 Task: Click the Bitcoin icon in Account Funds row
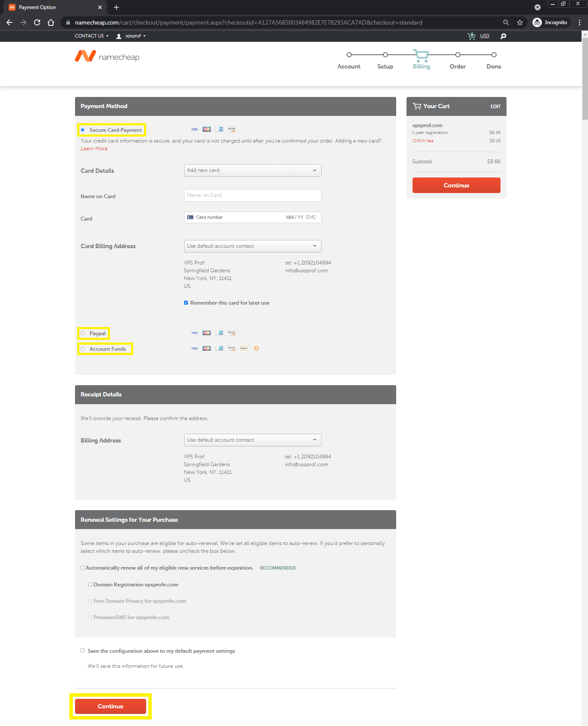point(256,348)
